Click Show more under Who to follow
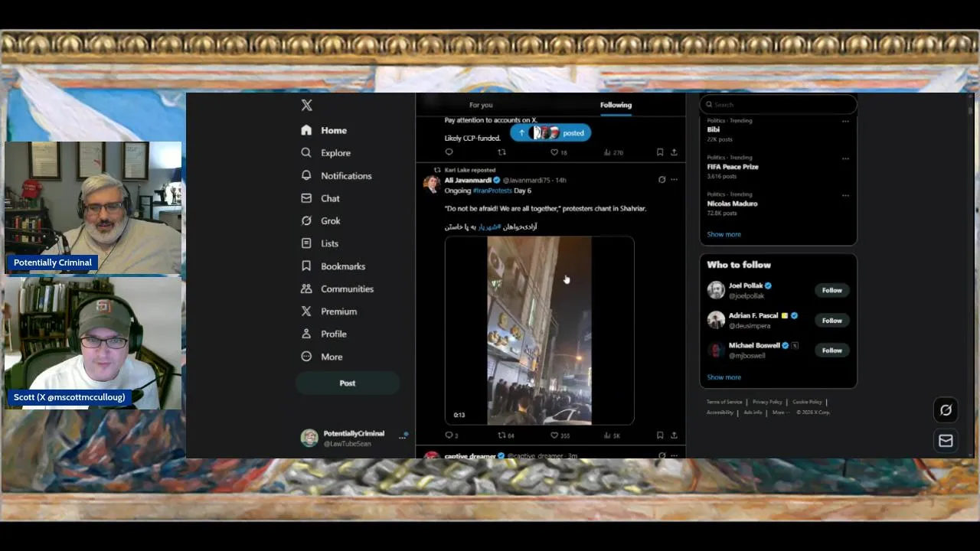980x551 pixels. 724,377
